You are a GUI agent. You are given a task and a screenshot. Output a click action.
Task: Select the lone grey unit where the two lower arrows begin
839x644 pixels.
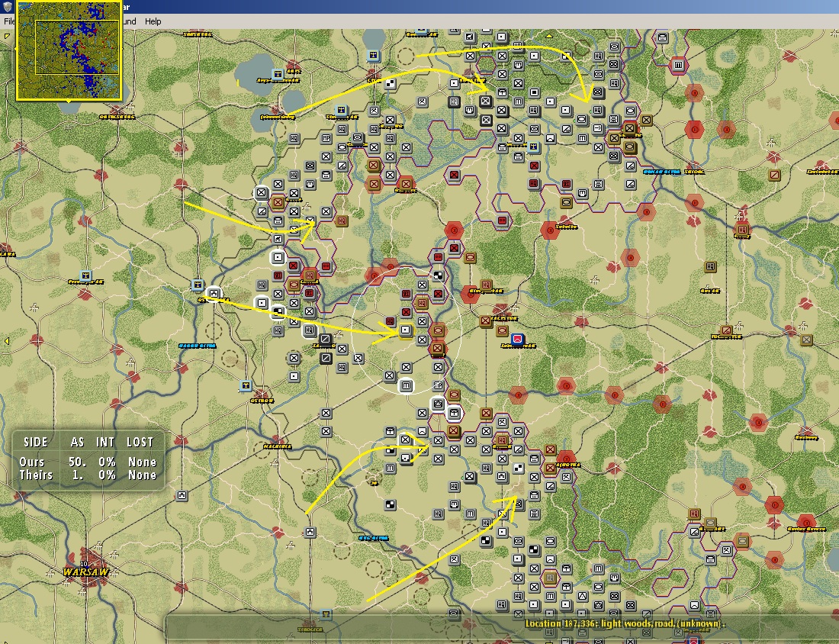pos(309,532)
